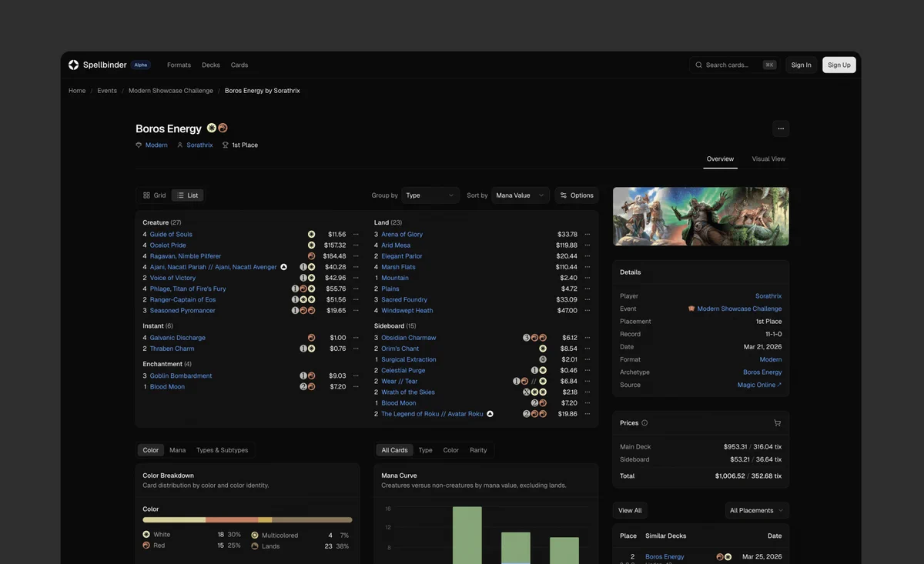The width and height of the screenshot is (924, 564).
Task: Select the Mana breakdown toggle
Action: tap(177, 450)
